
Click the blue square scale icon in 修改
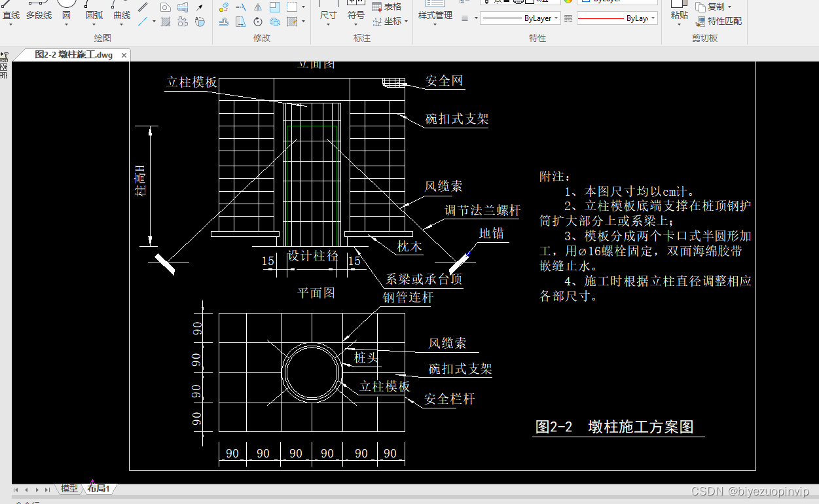(x=275, y=7)
